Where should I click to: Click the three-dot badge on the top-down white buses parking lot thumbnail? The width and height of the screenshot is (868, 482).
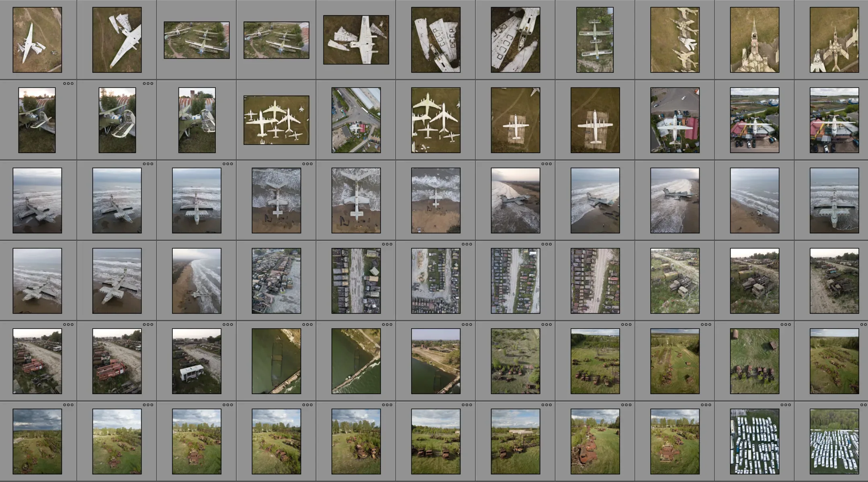point(786,405)
